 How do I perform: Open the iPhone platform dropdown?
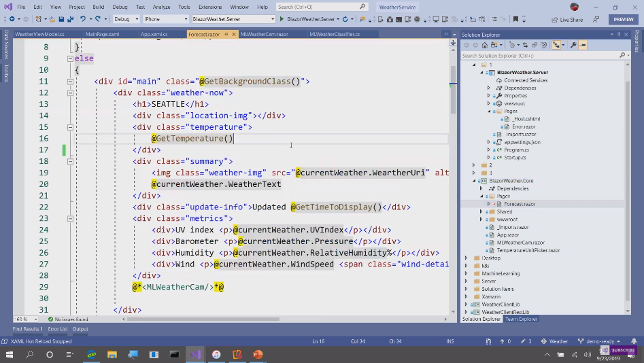pos(164,19)
